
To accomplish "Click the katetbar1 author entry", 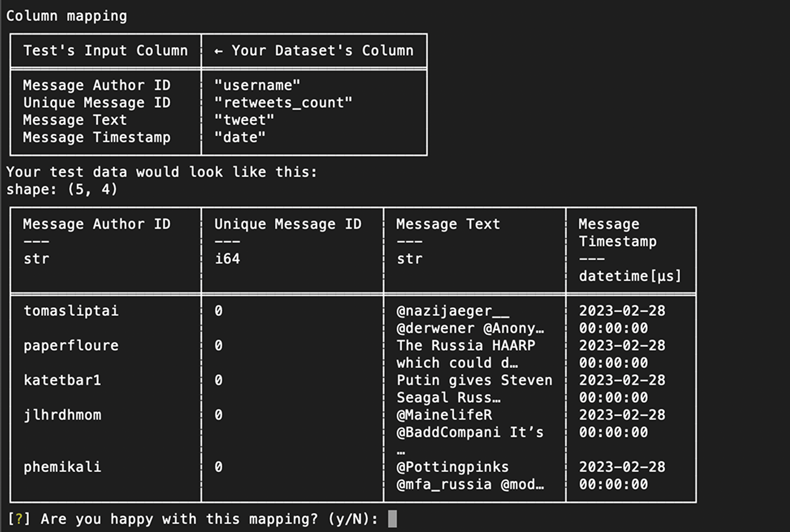I will [62, 380].
